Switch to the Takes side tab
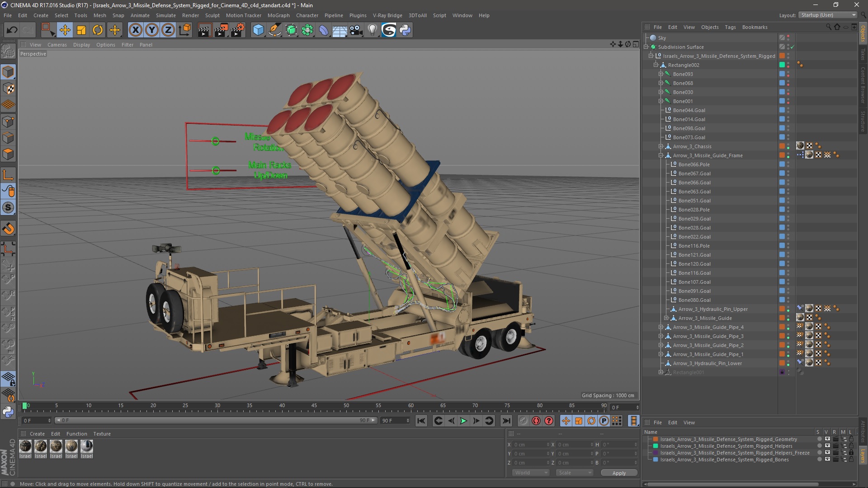868x488 pixels. (x=863, y=55)
